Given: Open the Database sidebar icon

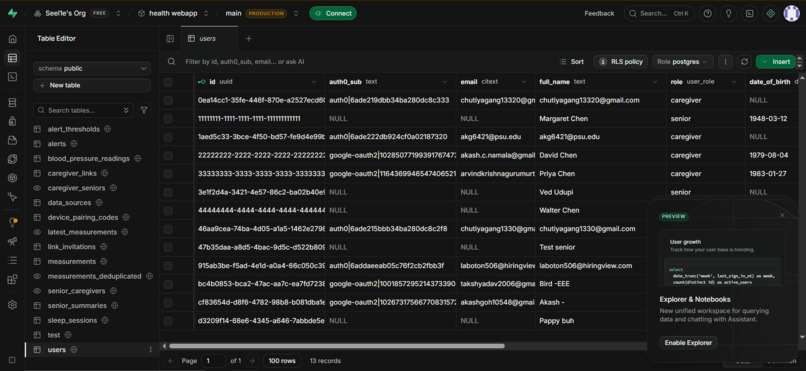Looking at the screenshot, I should coord(12,103).
